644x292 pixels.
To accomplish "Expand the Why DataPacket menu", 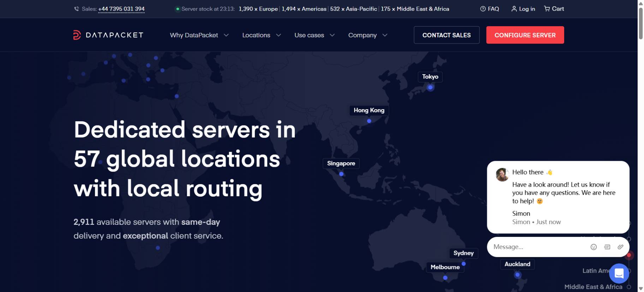I will click(x=199, y=35).
